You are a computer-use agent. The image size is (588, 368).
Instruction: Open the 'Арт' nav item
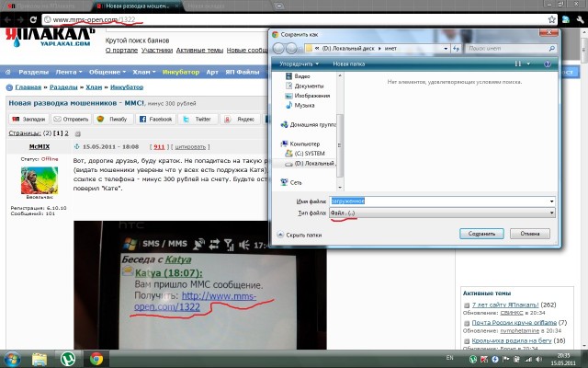tap(212, 72)
